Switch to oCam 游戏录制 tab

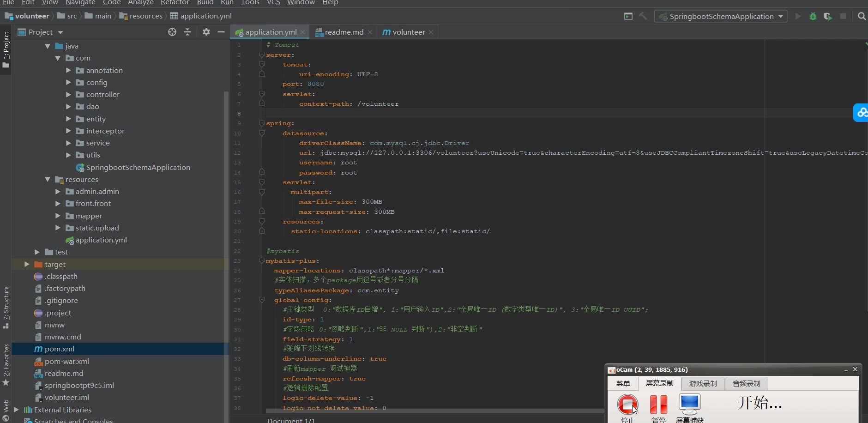[x=703, y=383]
